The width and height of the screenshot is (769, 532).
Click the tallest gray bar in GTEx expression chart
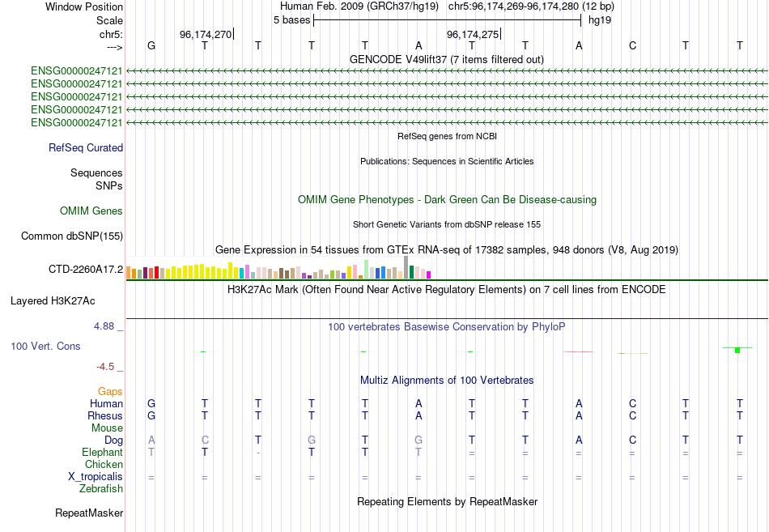406,267
